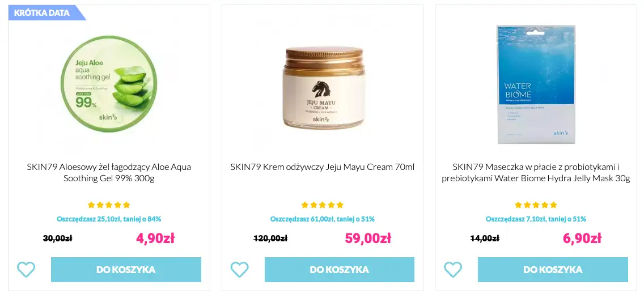
Task: Add Water Biome mask to cart
Action: (553, 270)
